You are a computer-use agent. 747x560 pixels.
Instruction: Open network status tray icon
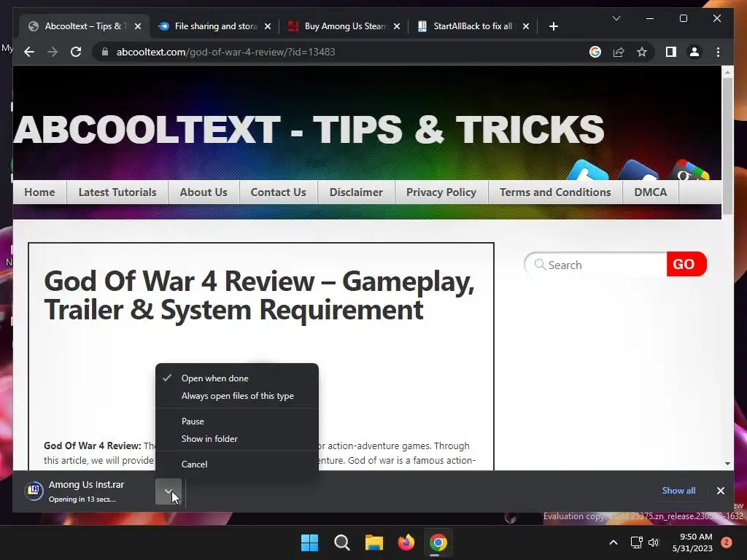coord(636,542)
